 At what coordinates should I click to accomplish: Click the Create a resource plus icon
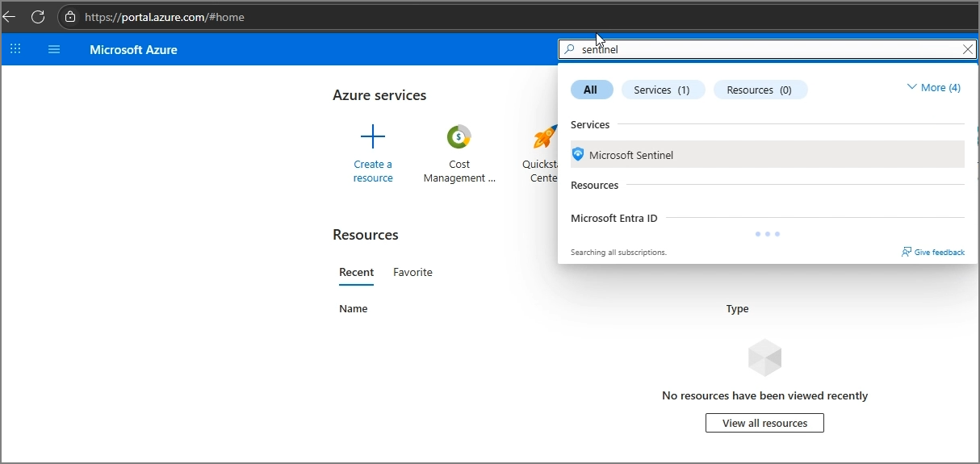(x=373, y=136)
